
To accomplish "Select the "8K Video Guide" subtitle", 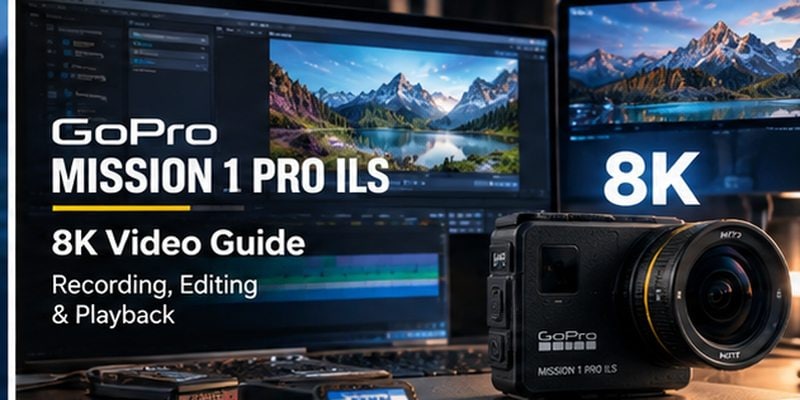I will point(178,243).
